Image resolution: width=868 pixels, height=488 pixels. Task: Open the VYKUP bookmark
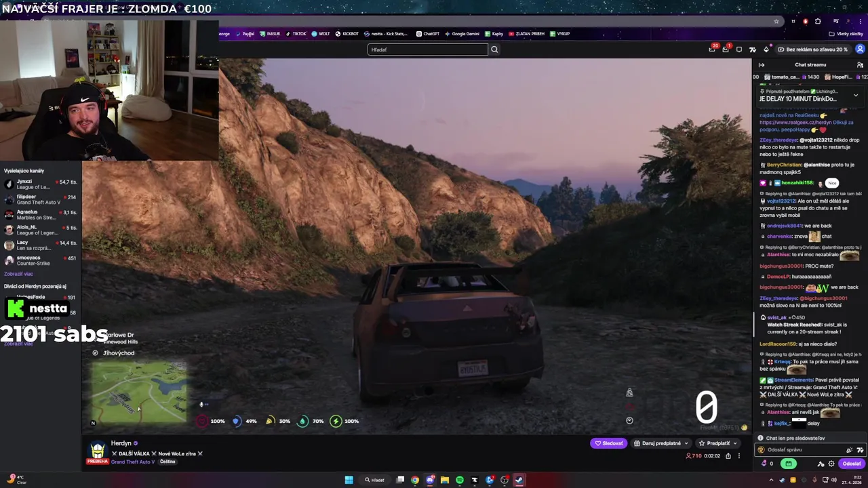coord(560,34)
